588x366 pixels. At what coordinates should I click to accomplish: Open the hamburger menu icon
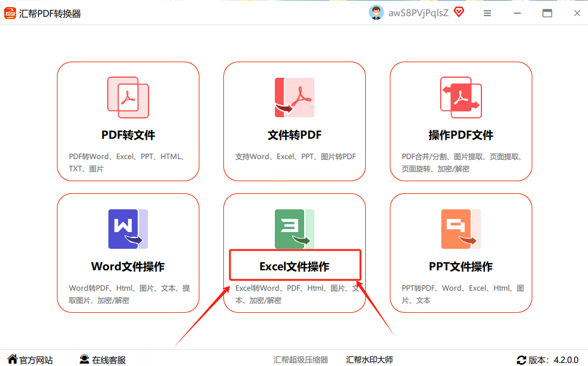tap(487, 14)
